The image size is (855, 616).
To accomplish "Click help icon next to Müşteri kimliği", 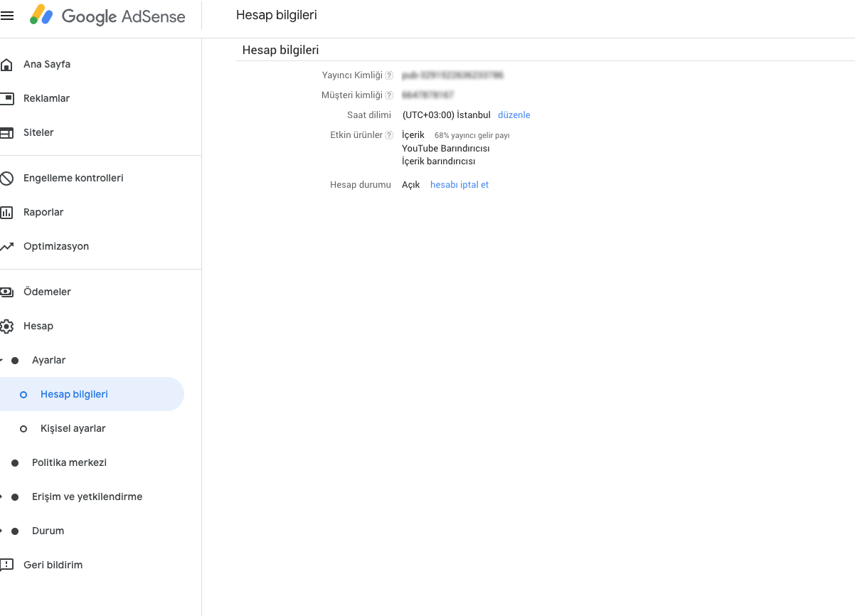I will point(389,95).
